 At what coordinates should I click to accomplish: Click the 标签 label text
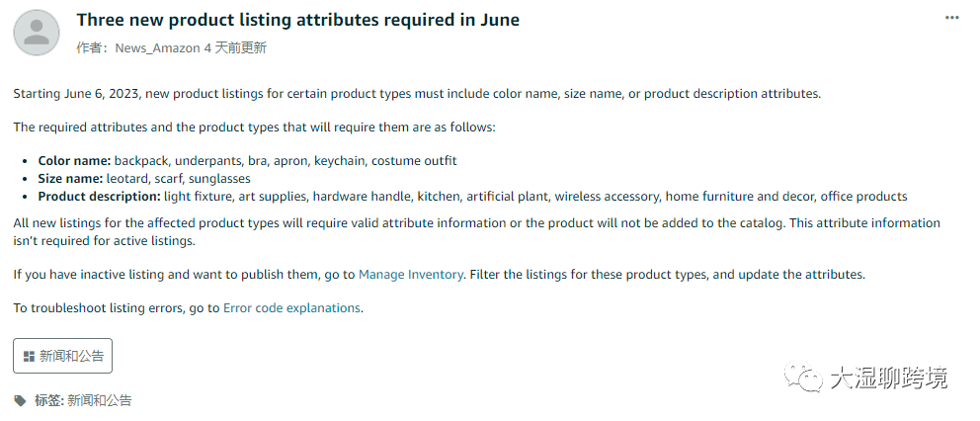click(47, 400)
